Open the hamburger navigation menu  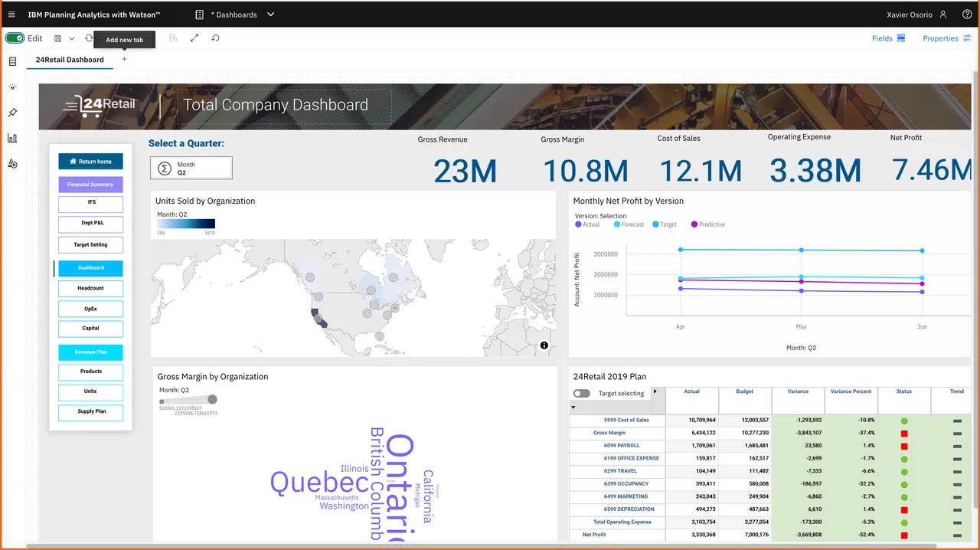(x=11, y=15)
